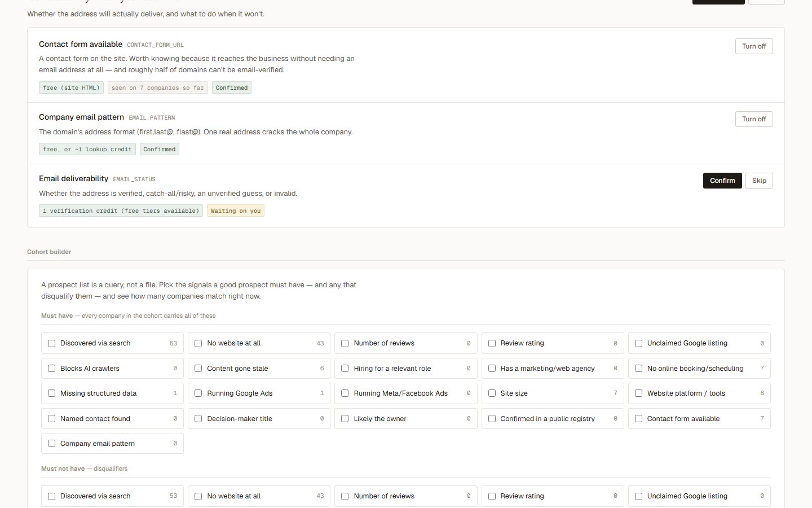Screen dimensions: 812x508
Task: Click the 'free (site HTML)' cost tag
Action: 71,87
